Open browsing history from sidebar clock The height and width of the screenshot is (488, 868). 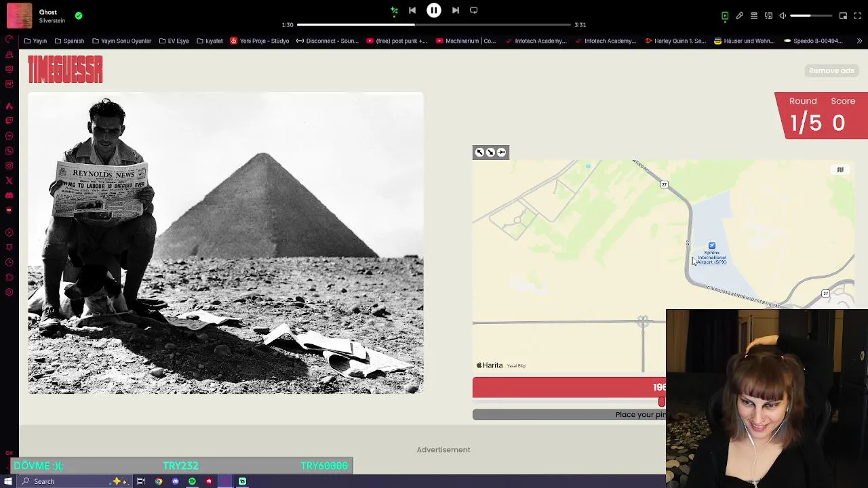tap(9, 262)
